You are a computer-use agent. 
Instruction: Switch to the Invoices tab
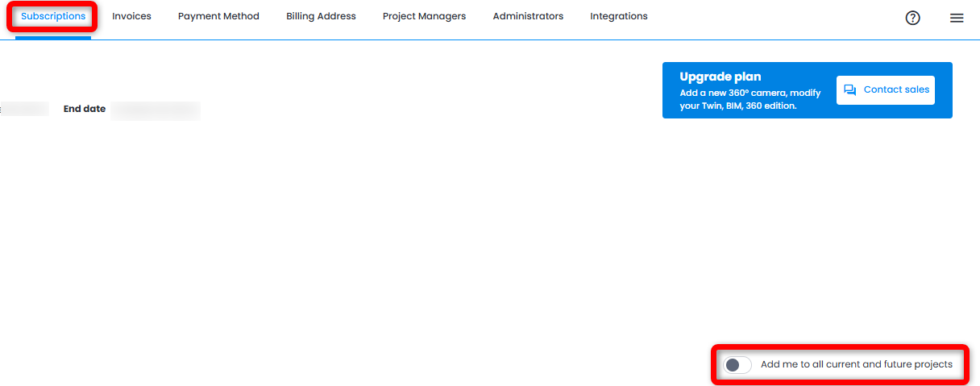pos(131,16)
